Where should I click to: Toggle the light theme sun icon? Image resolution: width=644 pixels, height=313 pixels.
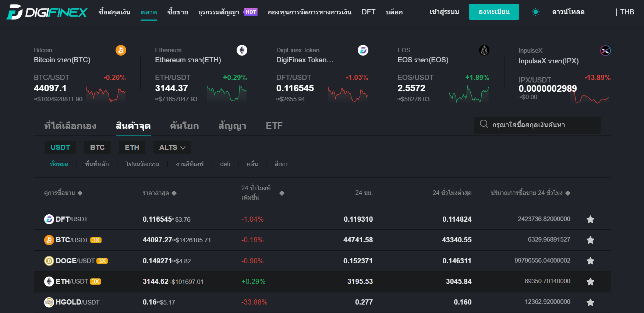(535, 12)
